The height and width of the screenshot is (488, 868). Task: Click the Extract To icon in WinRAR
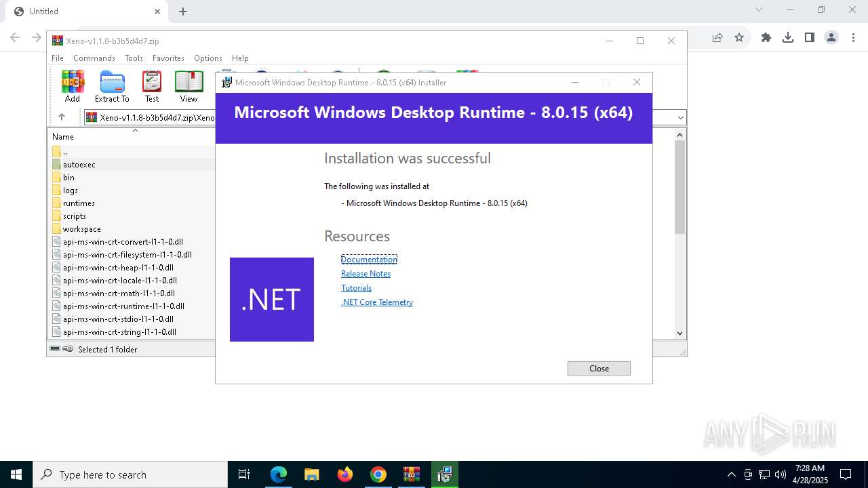click(112, 87)
